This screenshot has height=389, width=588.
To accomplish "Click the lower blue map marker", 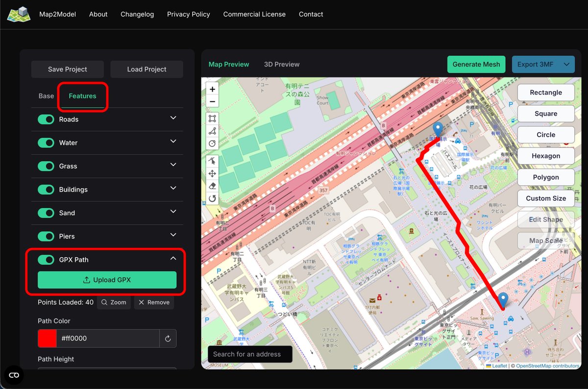I will coord(503,301).
